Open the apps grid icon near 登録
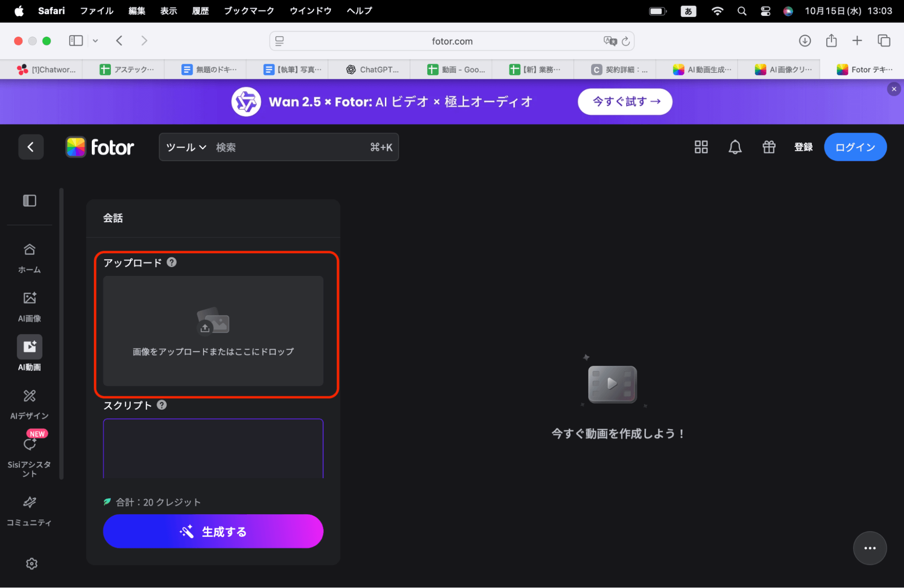 tap(700, 147)
